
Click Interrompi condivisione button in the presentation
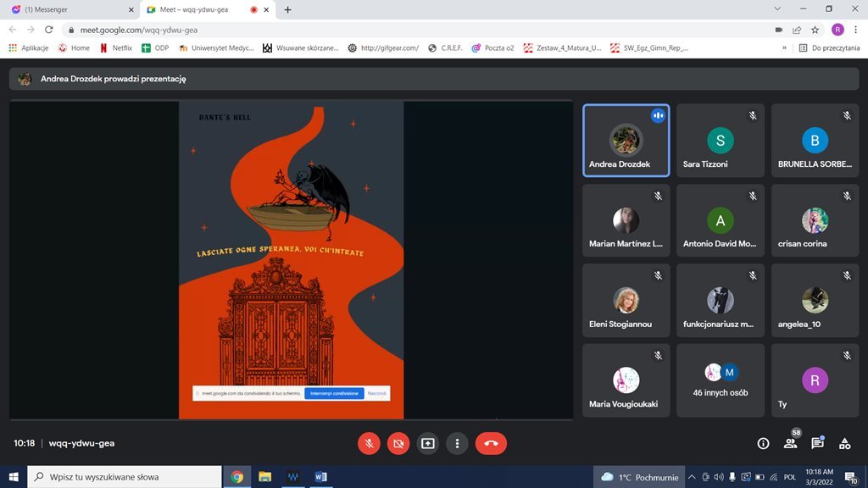[x=334, y=393]
